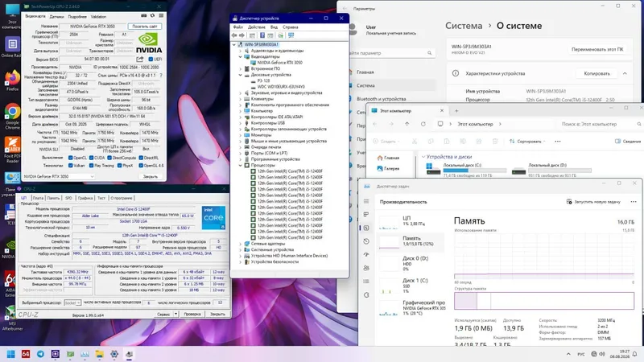
Task: Click help icon in Device Manager toolbar
Action: pyautogui.click(x=262, y=35)
